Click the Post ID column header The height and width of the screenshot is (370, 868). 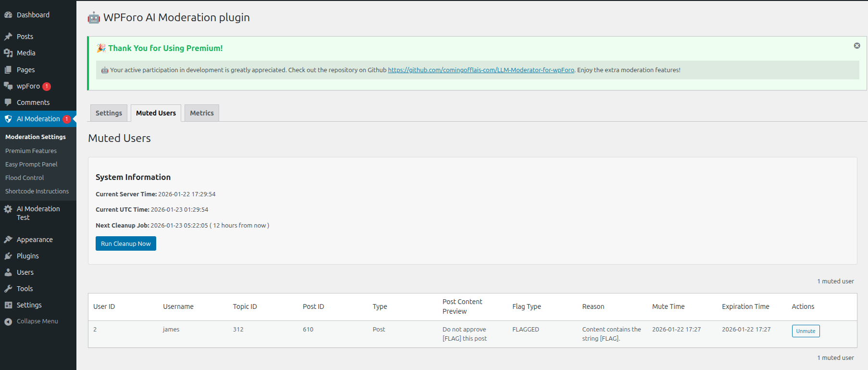313,306
